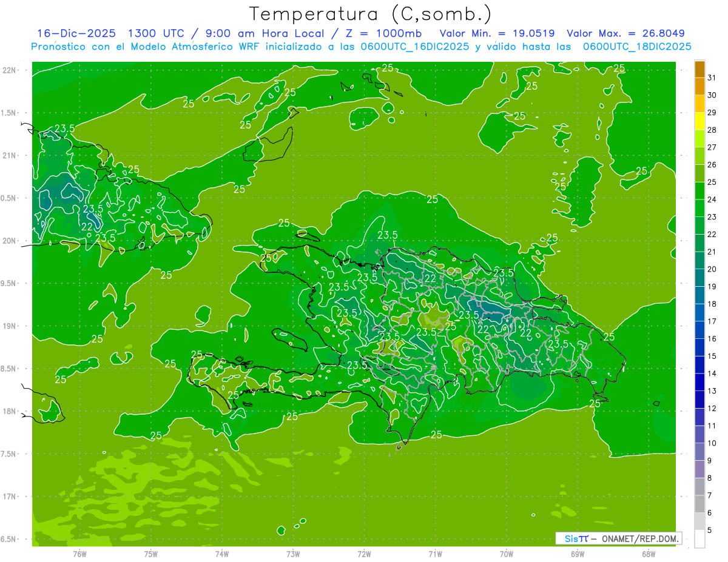Screen dimensions: 728x562
Task: Click the color scale value '31'
Action: pyautogui.click(x=712, y=78)
